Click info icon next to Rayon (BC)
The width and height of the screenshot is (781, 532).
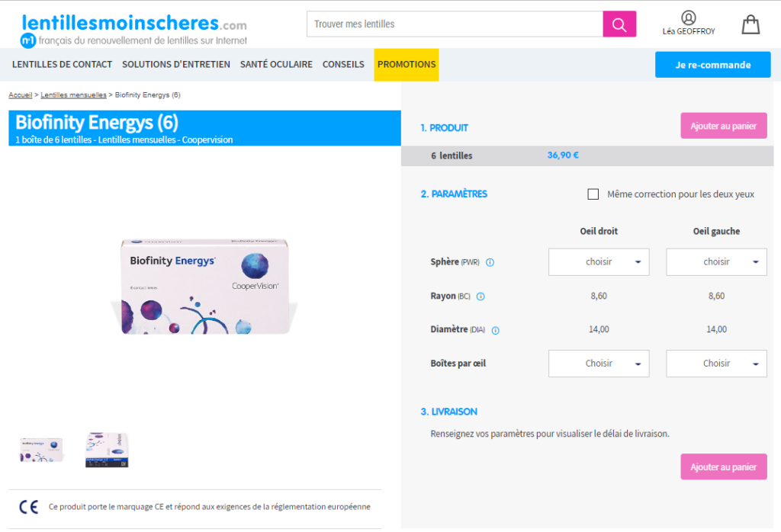[480, 296]
